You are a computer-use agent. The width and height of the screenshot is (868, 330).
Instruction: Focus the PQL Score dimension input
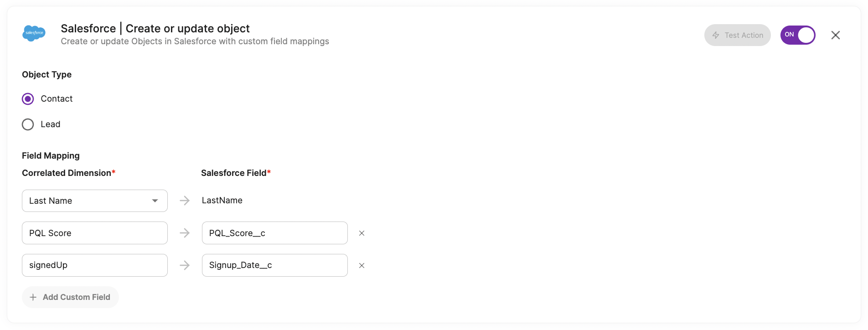95,233
